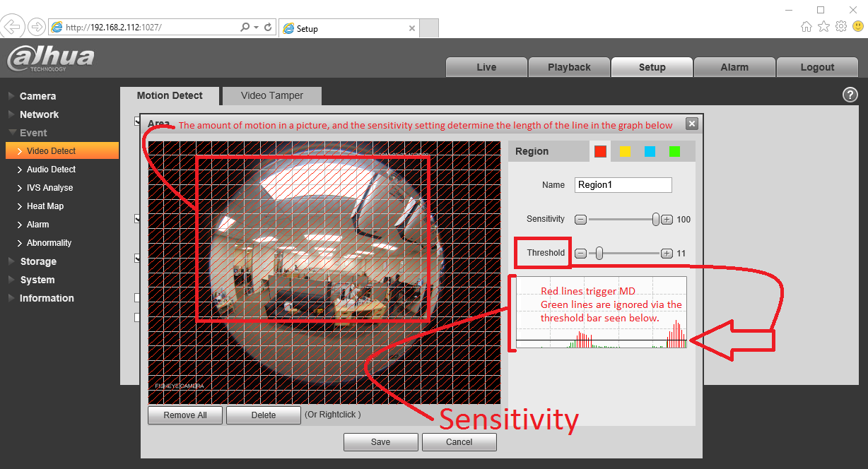
Task: Select Video Detect in sidebar
Action: (62, 151)
